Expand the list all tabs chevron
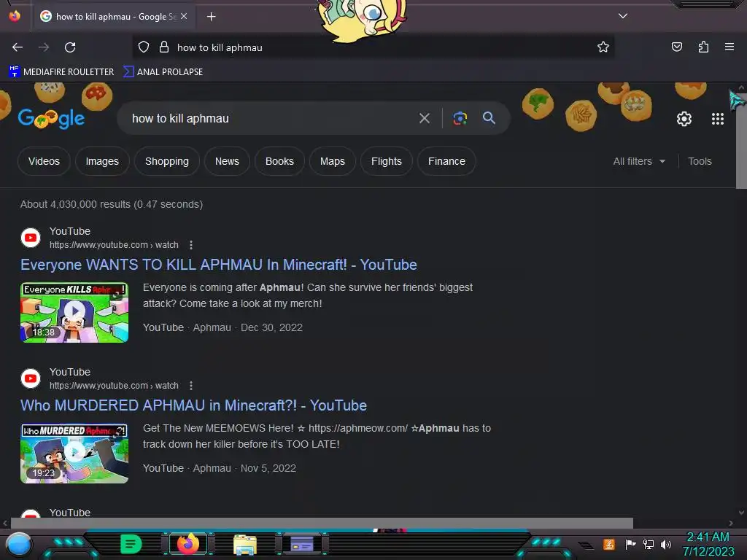Viewport: 747px width, 560px height. click(623, 16)
